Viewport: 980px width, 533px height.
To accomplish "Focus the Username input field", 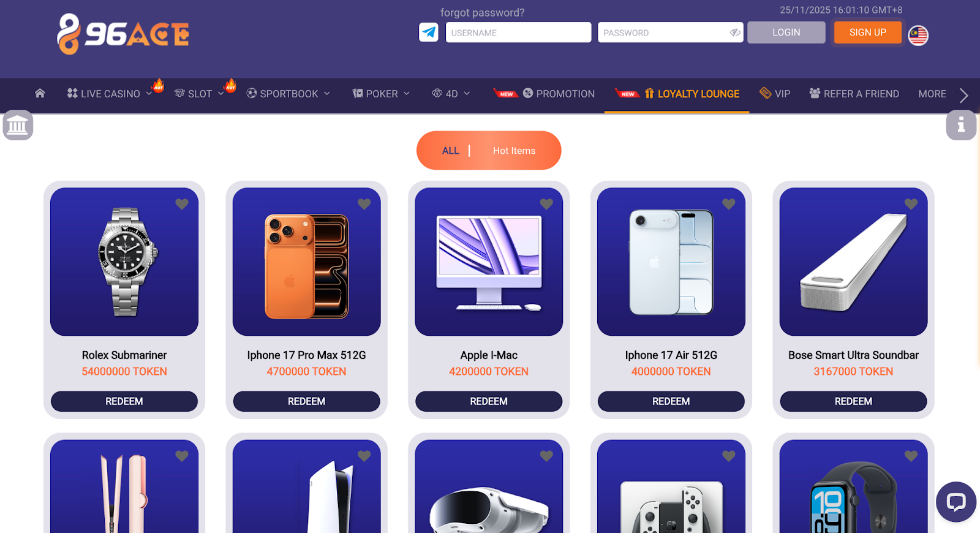I will (x=518, y=32).
